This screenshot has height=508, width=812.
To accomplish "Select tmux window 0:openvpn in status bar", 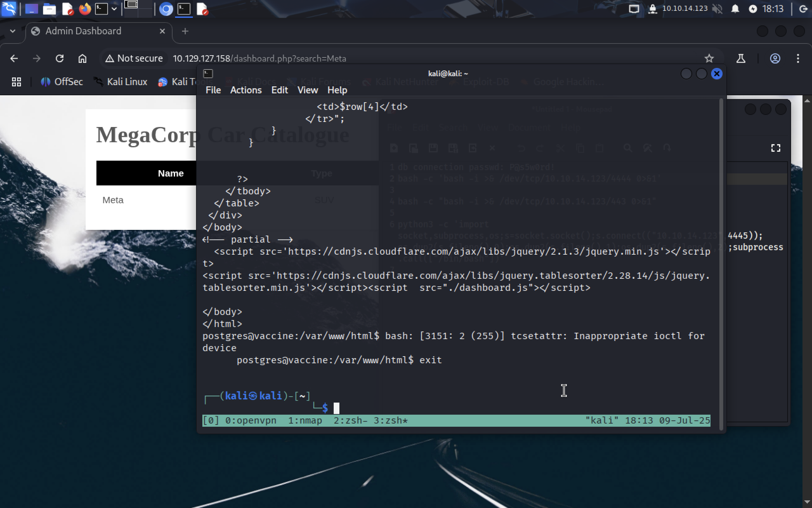I will [251, 420].
